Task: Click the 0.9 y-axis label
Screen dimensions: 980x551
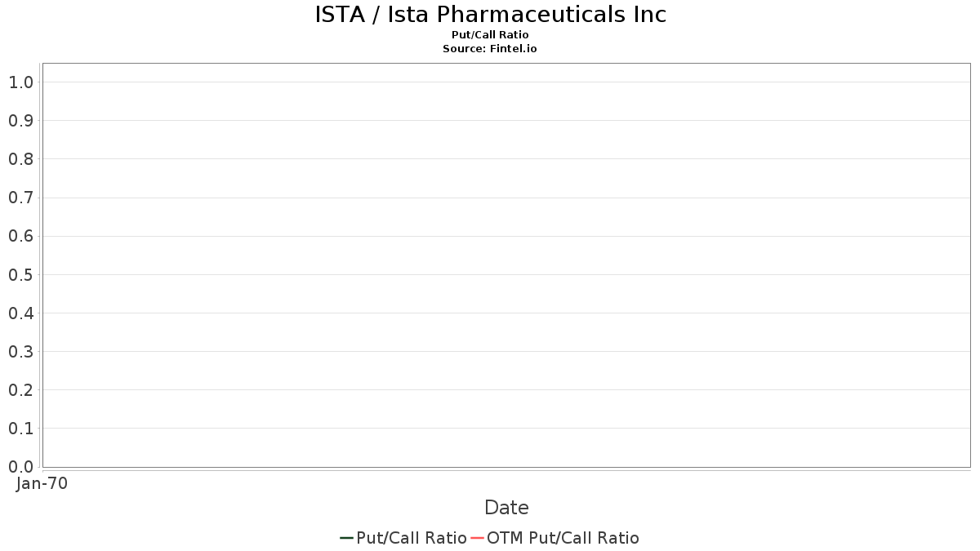Action: click(21, 121)
